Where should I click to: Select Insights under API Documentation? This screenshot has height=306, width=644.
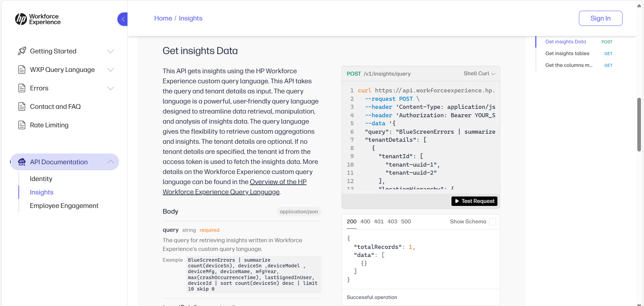click(x=42, y=192)
